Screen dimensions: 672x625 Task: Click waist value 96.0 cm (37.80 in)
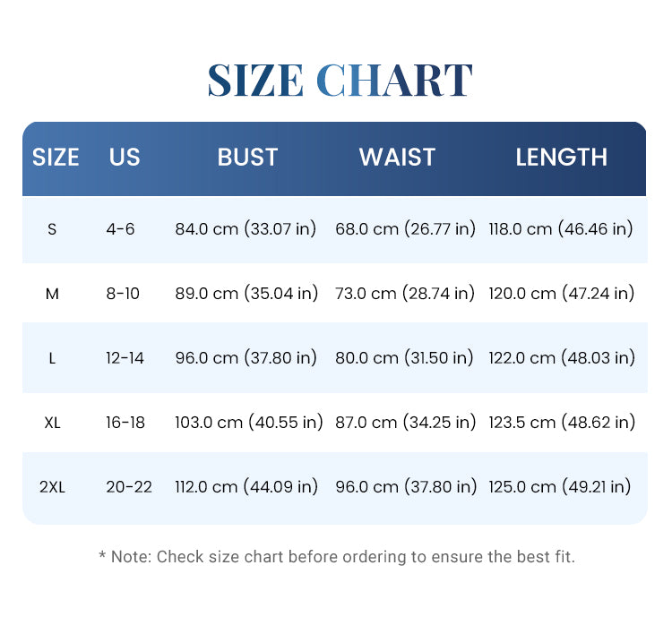click(406, 486)
